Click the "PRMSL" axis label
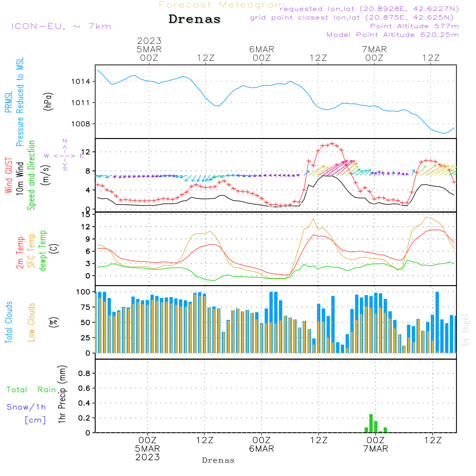Screen dimensions: 476x476 click(9, 102)
